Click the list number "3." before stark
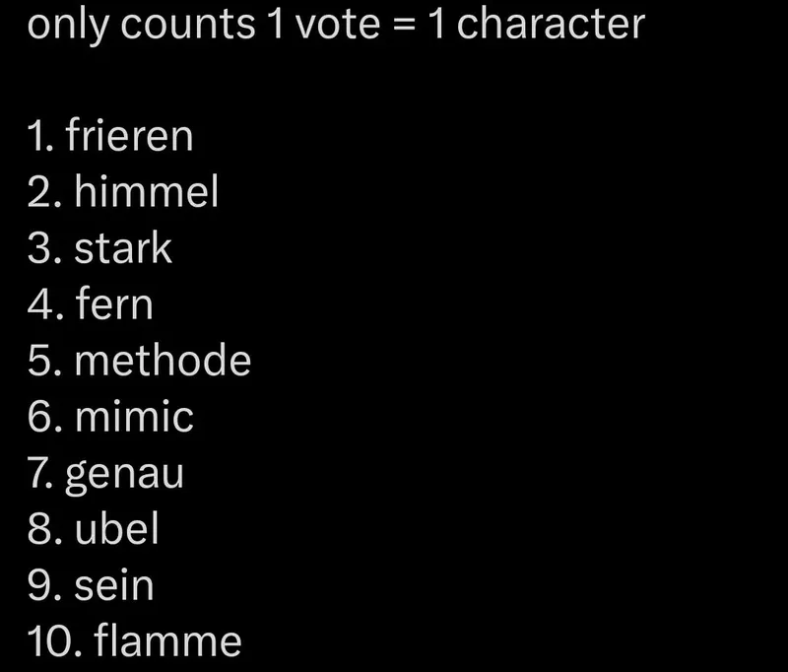This screenshot has height=672, width=788. click(x=45, y=248)
